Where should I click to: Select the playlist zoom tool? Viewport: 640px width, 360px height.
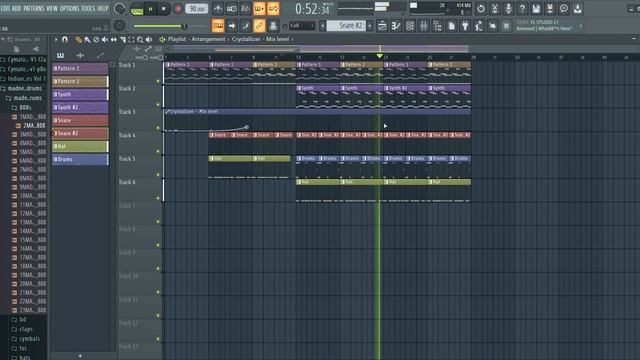click(x=140, y=40)
